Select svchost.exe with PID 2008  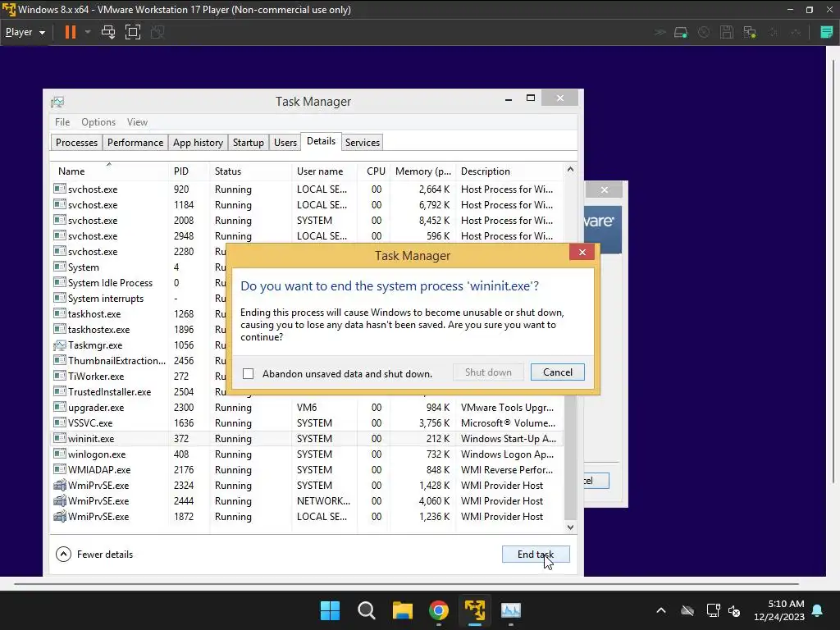[x=307, y=220]
